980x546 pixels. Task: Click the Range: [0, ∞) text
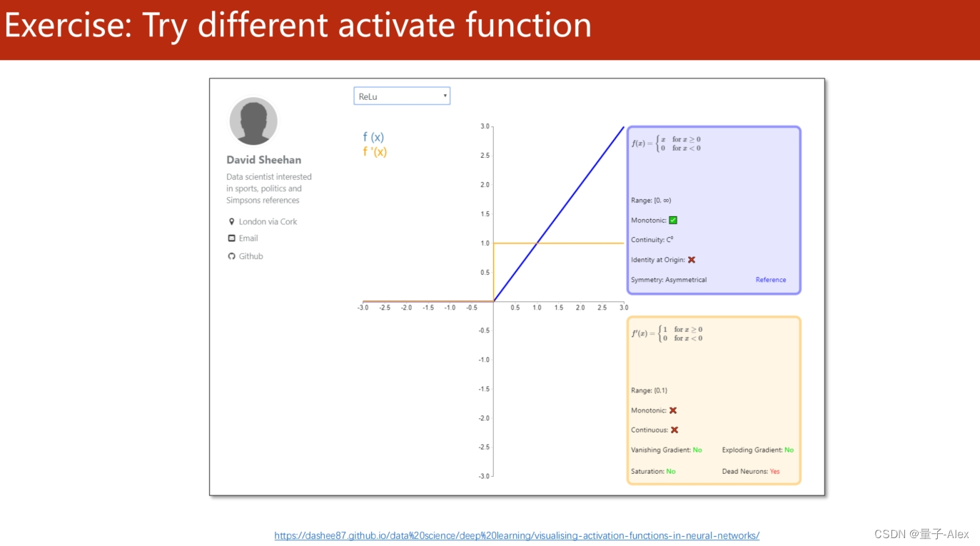[651, 201]
